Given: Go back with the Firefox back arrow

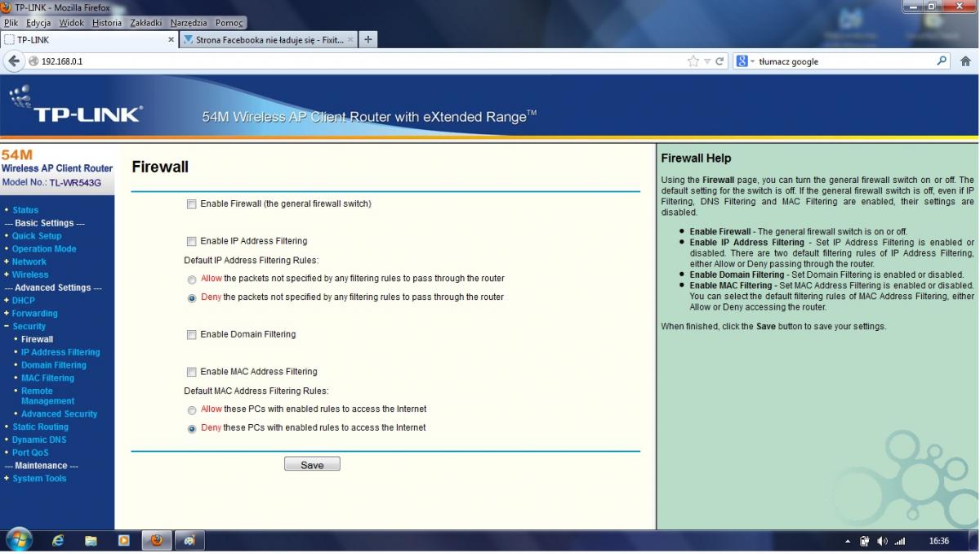Looking at the screenshot, I should [13, 61].
